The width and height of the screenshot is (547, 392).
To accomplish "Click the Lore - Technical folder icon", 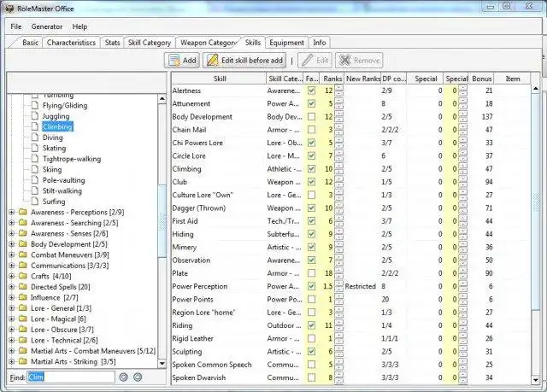I will pyautogui.click(x=23, y=340).
